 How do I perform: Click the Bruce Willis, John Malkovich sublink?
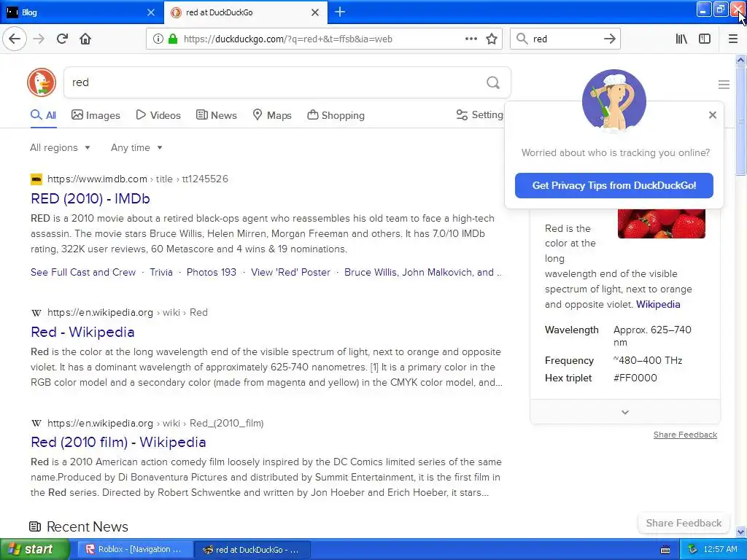[x=422, y=273]
